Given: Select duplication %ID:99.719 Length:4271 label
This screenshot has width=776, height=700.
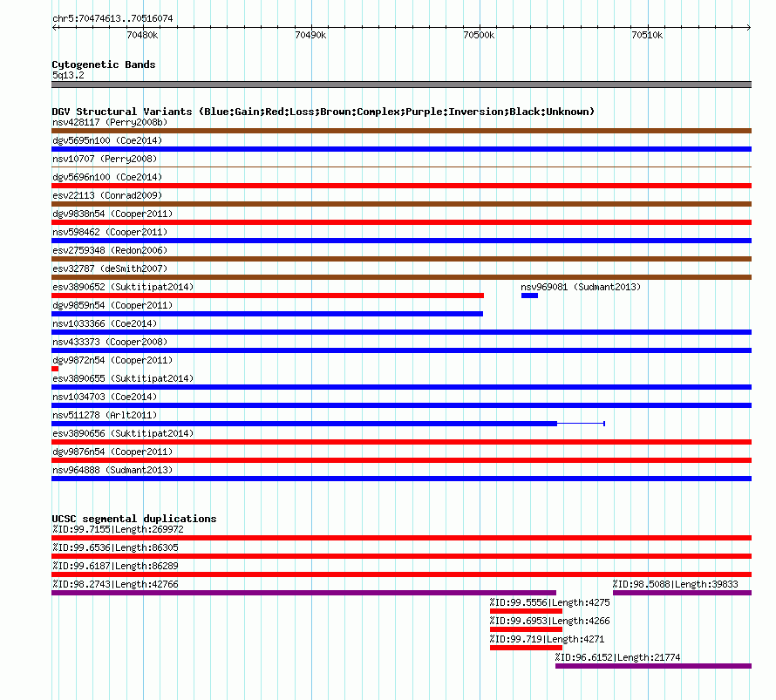Looking at the screenshot, I should pyautogui.click(x=547, y=639).
